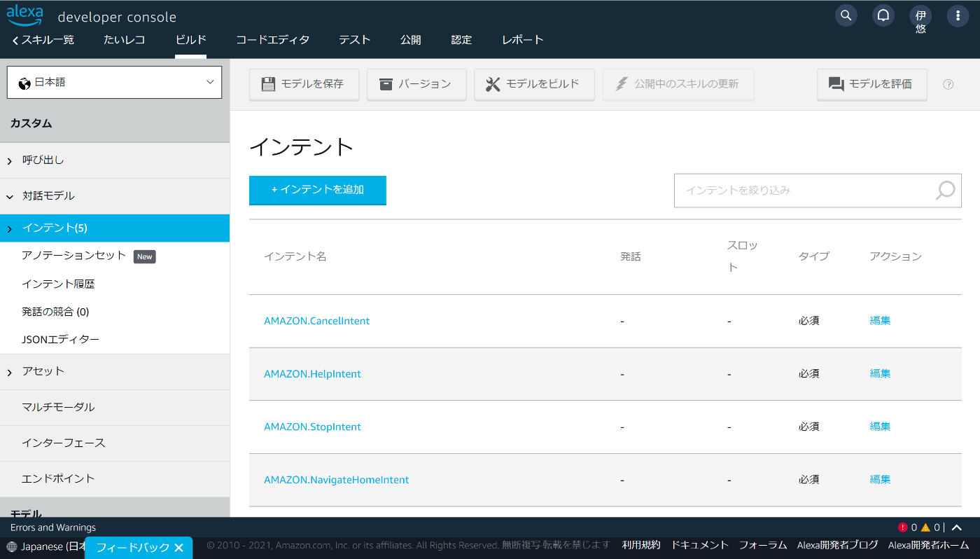Image resolution: width=980 pixels, height=559 pixels.
Task: Open マルチモーダル in sidebar
Action: coord(58,408)
